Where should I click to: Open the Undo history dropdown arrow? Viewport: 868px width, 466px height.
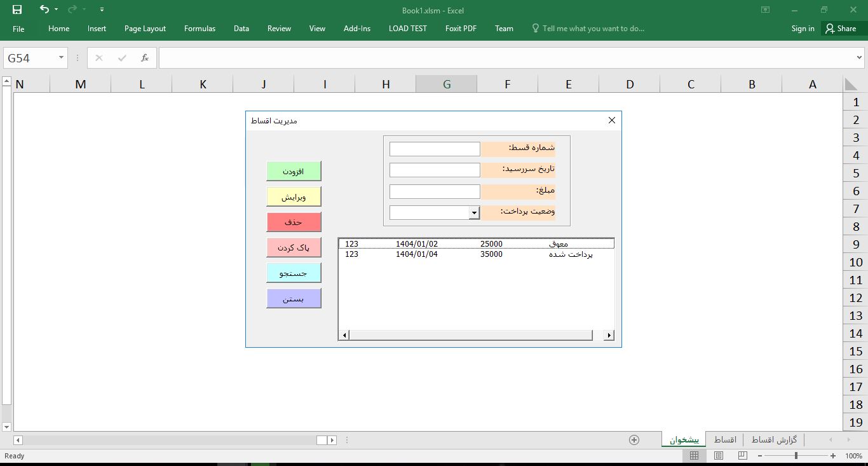tap(57, 10)
